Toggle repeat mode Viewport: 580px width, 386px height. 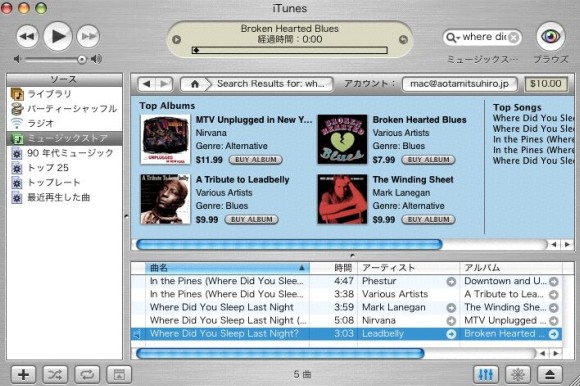pyautogui.click(x=87, y=375)
